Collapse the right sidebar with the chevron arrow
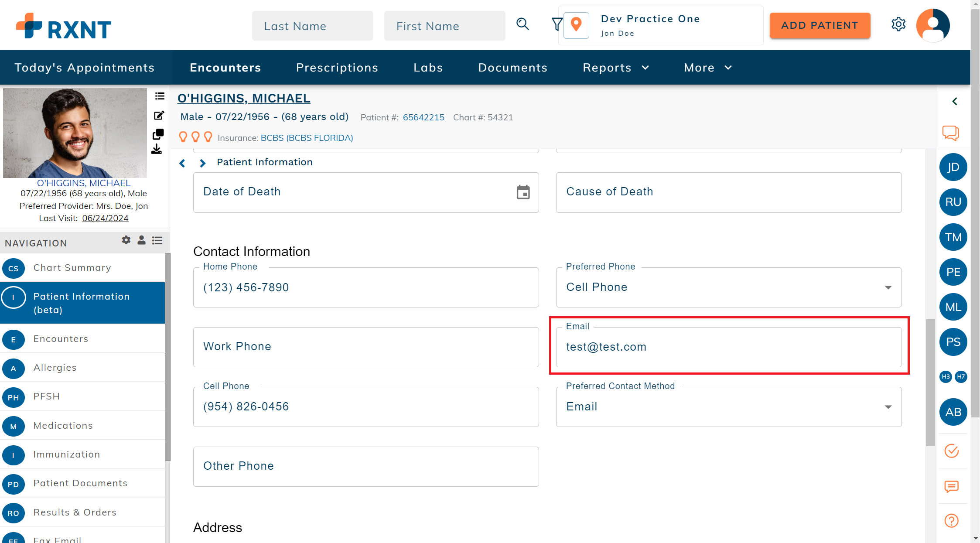 954,101
